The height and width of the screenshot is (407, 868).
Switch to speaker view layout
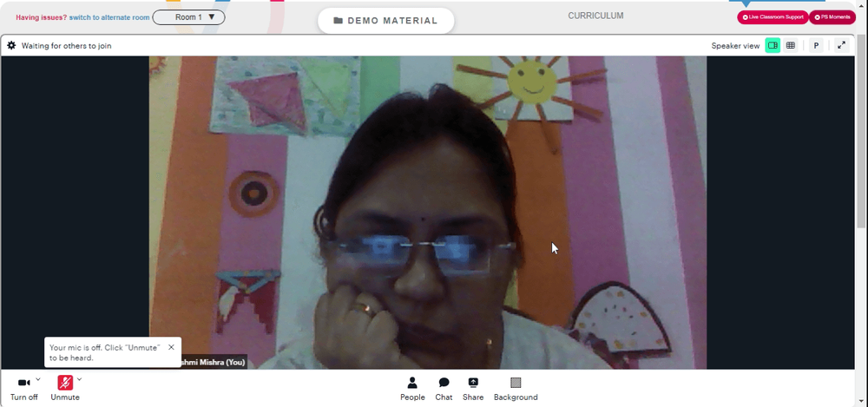point(773,45)
